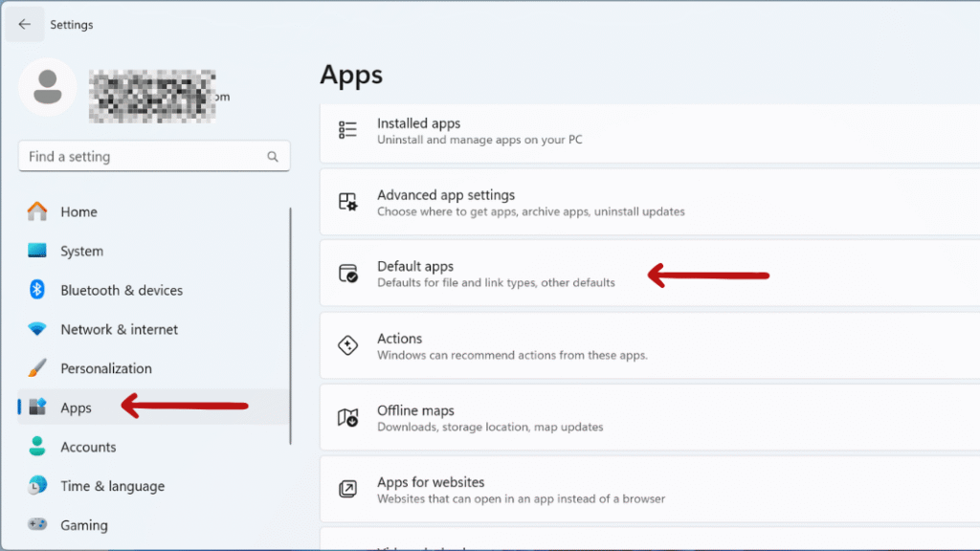This screenshot has width=980, height=551.
Task: Open Accounts settings
Action: coord(154,447)
